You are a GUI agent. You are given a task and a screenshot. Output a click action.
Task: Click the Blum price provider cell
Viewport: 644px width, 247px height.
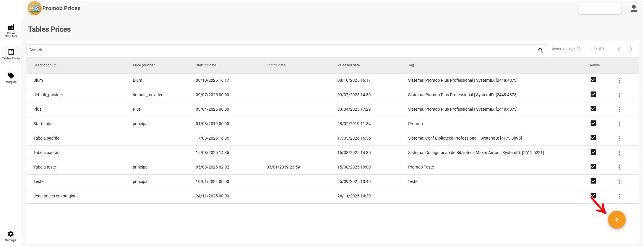click(x=137, y=80)
